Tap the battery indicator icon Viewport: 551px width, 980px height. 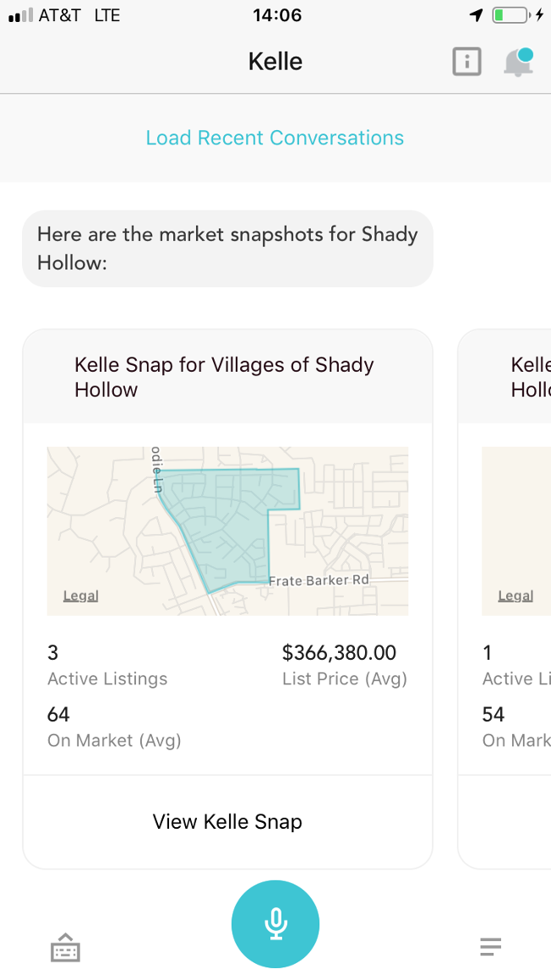(510, 15)
